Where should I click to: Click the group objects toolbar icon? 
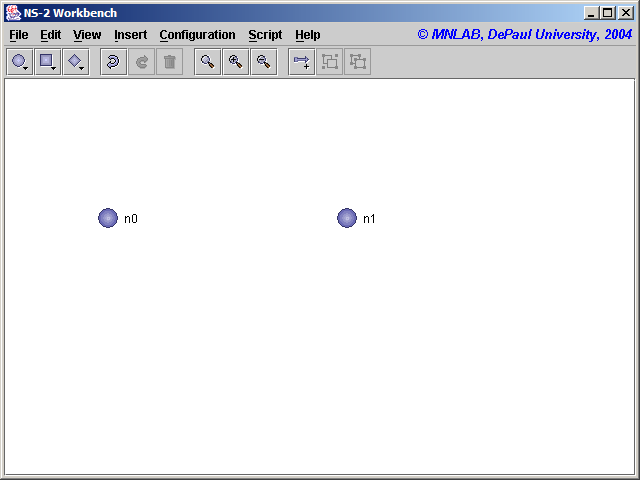point(330,62)
